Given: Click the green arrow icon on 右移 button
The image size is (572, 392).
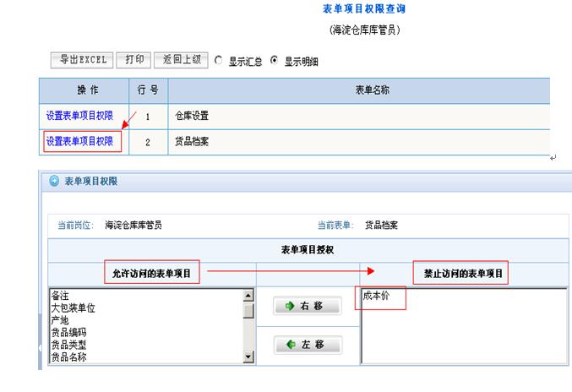Looking at the screenshot, I should tap(290, 307).
